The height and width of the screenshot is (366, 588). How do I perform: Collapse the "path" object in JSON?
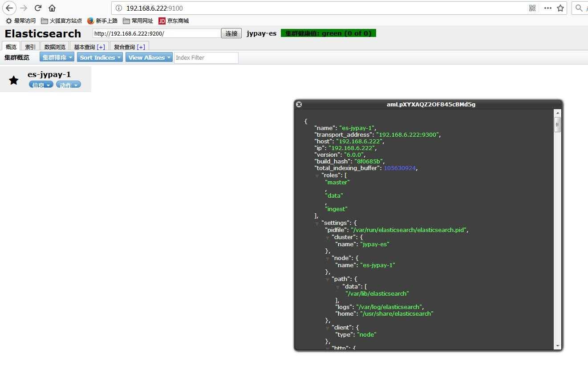pyautogui.click(x=328, y=279)
